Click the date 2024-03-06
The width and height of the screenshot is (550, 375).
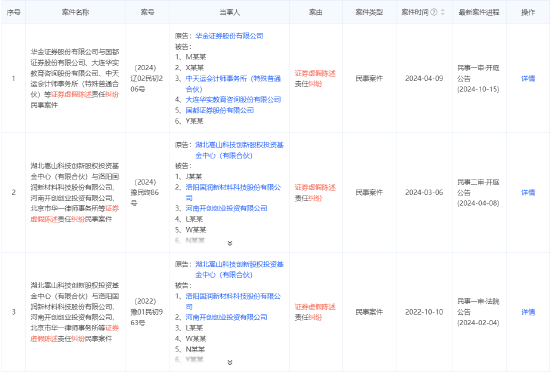(424, 193)
